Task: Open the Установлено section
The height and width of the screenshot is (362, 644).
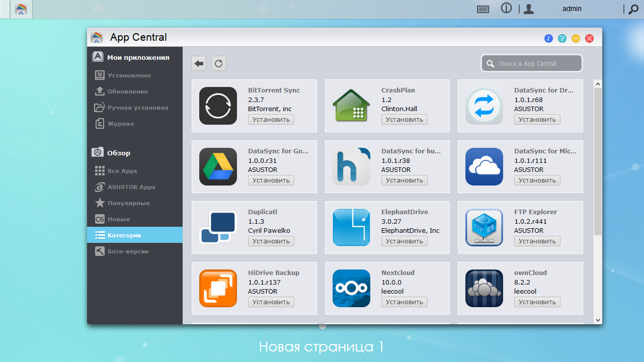Action: click(x=135, y=75)
